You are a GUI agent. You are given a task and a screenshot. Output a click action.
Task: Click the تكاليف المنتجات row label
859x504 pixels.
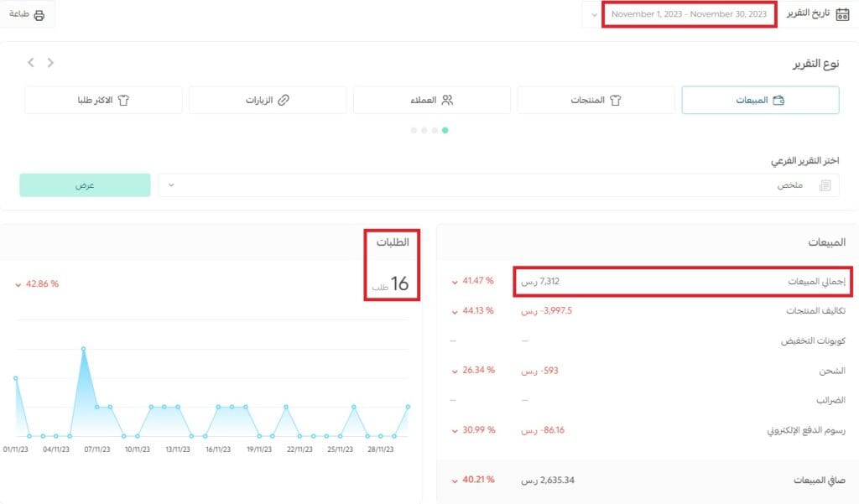[x=815, y=310]
